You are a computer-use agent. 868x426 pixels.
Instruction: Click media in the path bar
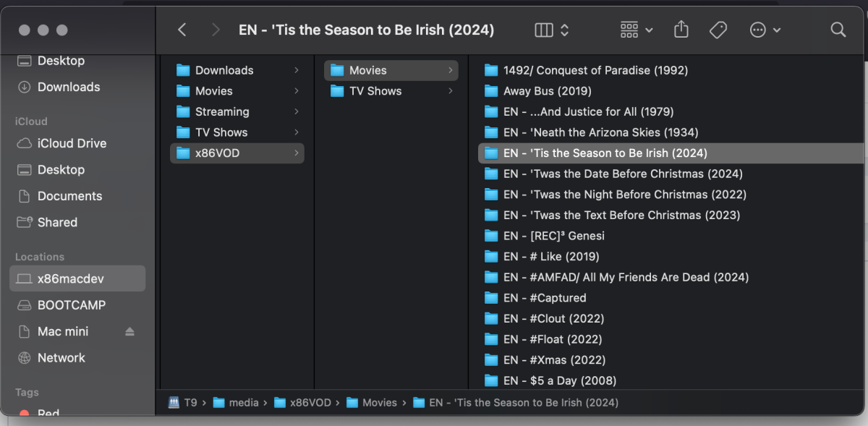244,402
